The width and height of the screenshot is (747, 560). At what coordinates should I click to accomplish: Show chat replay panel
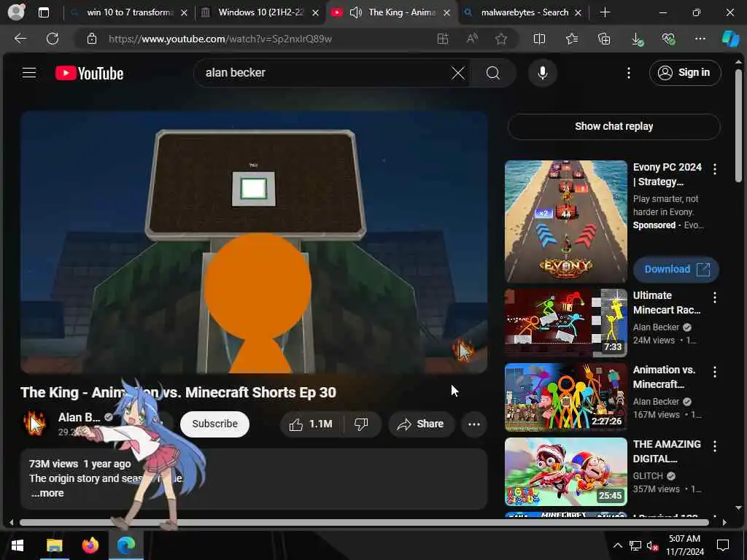[614, 126]
